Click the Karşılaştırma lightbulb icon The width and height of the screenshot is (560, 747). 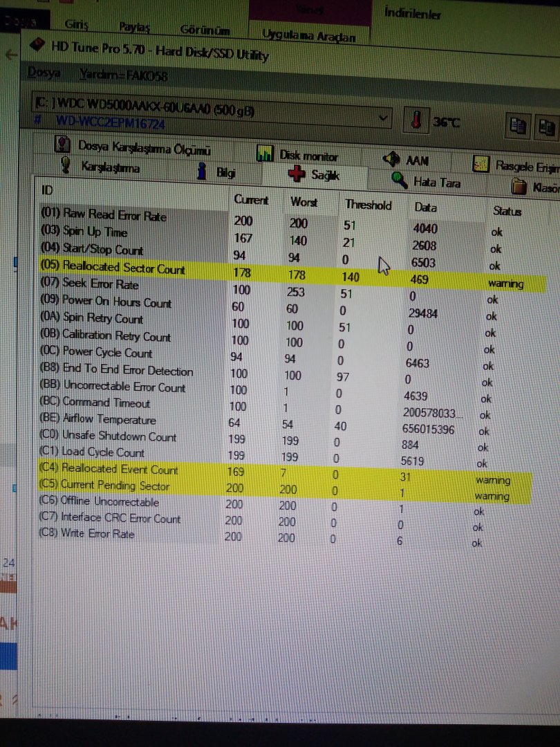click(66, 165)
